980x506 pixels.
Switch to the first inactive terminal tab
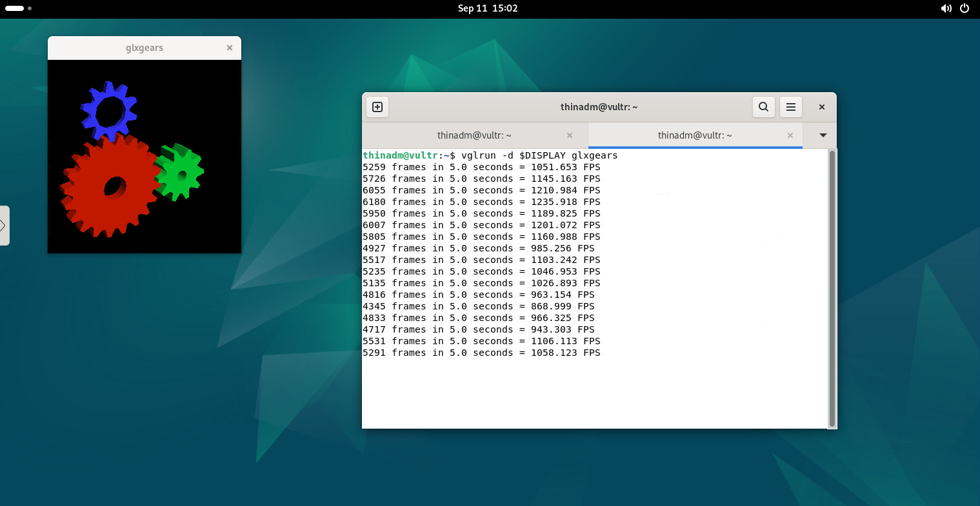pos(474,135)
